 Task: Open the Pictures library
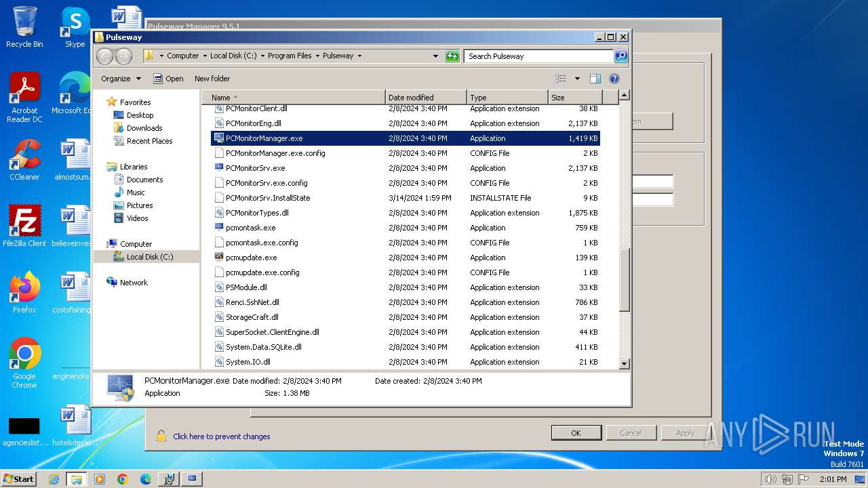coord(139,205)
